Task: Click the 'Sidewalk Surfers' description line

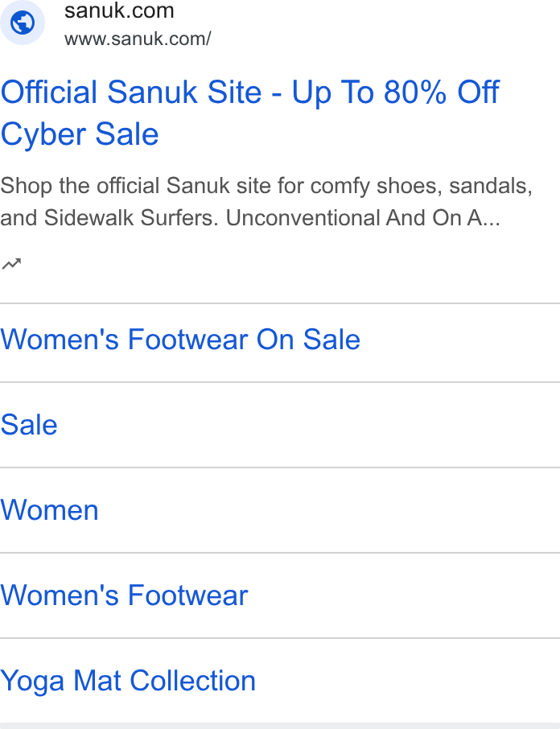Action: click(x=131, y=218)
